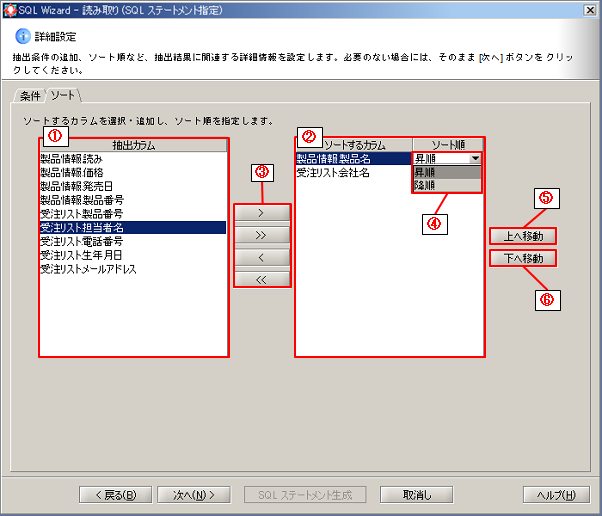The image size is (602, 516).
Task: Select 受注リスト.電話番号 in the column list
Action: [81, 241]
